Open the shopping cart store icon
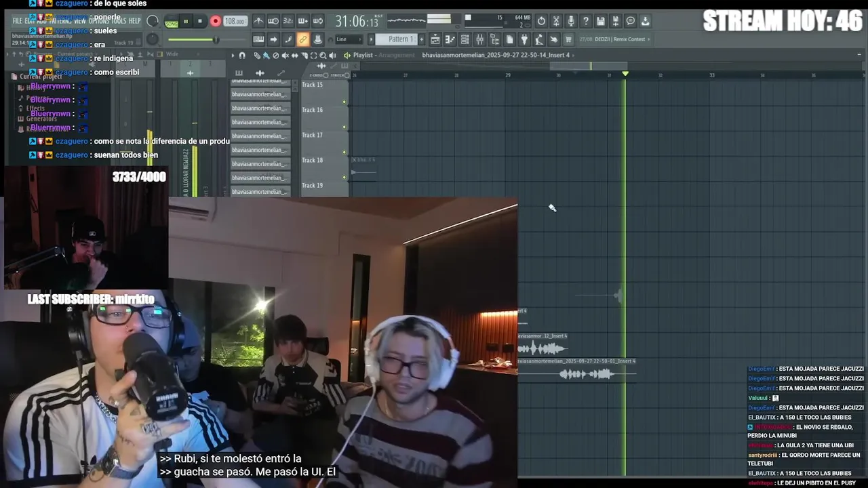 click(568, 39)
